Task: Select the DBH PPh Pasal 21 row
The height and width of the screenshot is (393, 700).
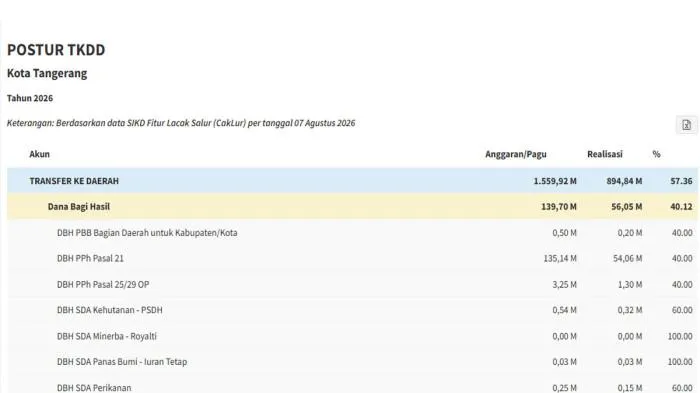Action: point(352,258)
